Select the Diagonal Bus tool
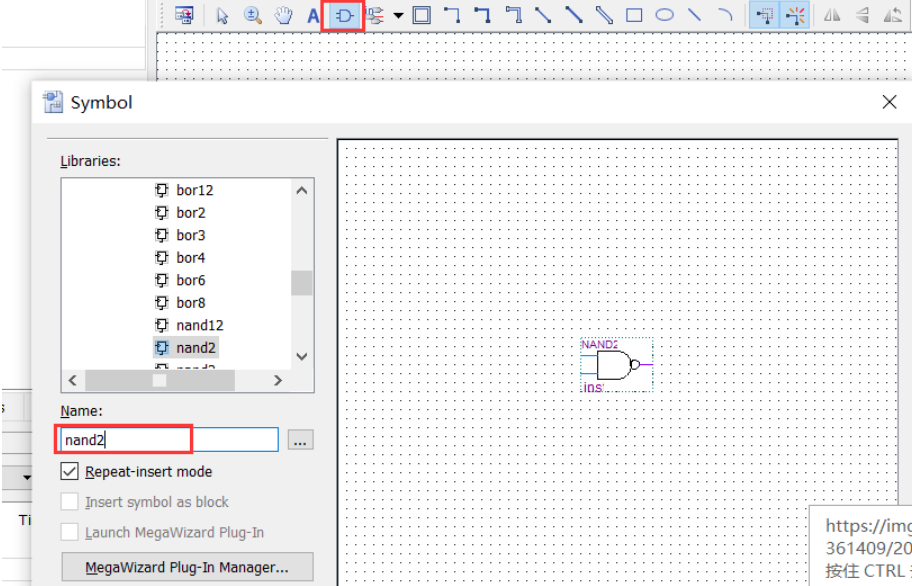Image resolution: width=912 pixels, height=586 pixels. coord(573,15)
